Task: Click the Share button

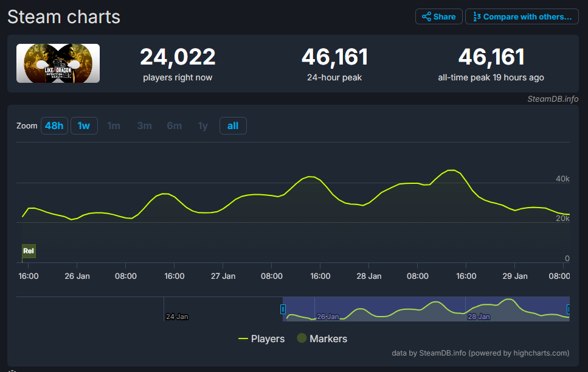Action: (x=439, y=16)
